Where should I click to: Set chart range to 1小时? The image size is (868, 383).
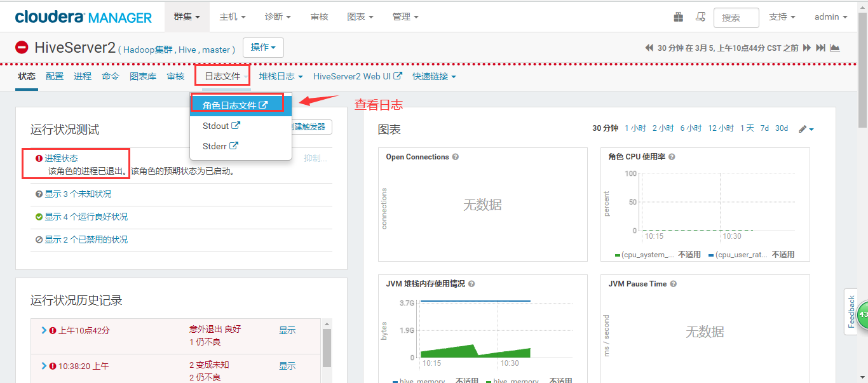635,128
